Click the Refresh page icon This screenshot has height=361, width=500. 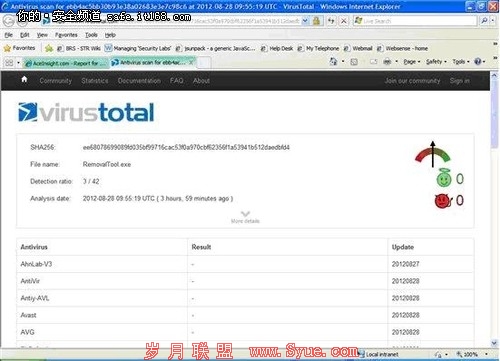click(331, 21)
